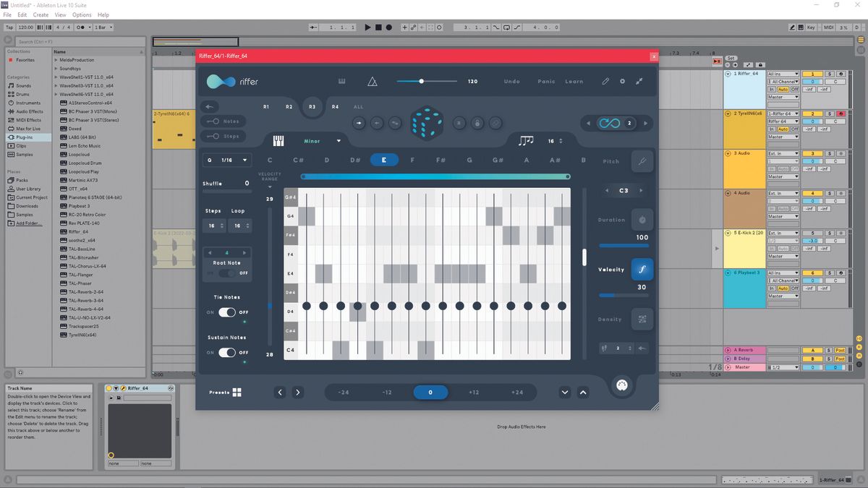Collapse Riffer with the down chevron
The width and height of the screenshot is (868, 488).
point(565,392)
